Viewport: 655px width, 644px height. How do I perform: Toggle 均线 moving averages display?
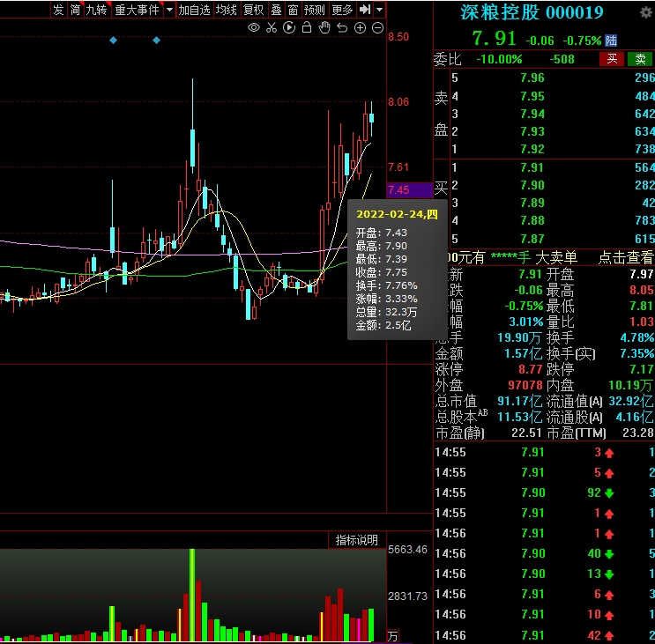coord(227,10)
